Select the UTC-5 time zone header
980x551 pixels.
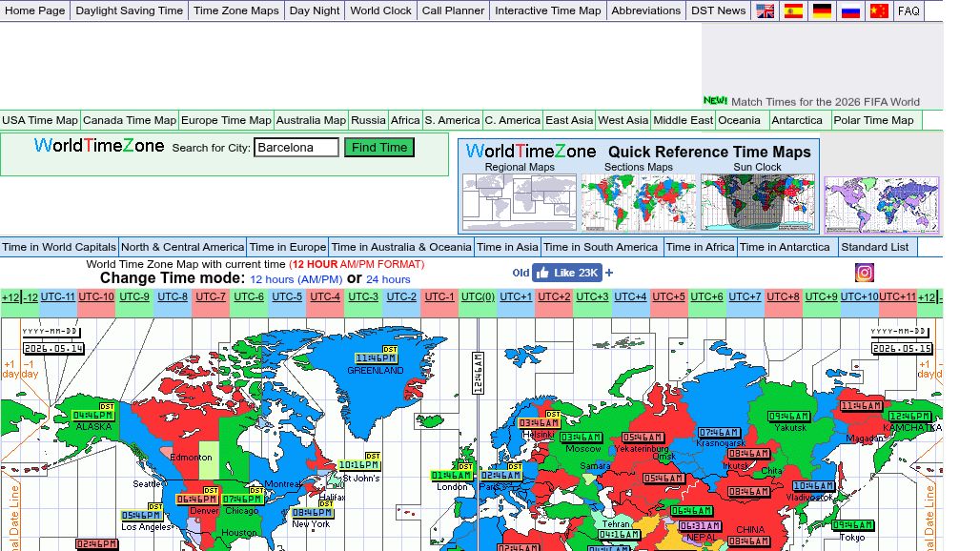coord(287,296)
